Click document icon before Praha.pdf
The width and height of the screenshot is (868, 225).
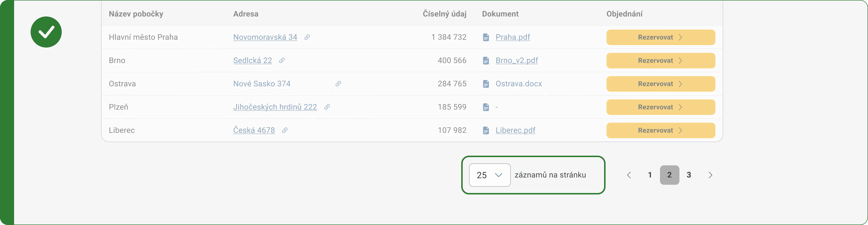coord(486,37)
